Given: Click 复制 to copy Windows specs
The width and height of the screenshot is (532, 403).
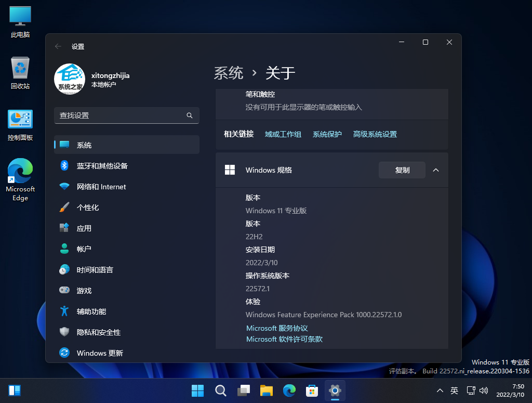Looking at the screenshot, I should click(402, 170).
